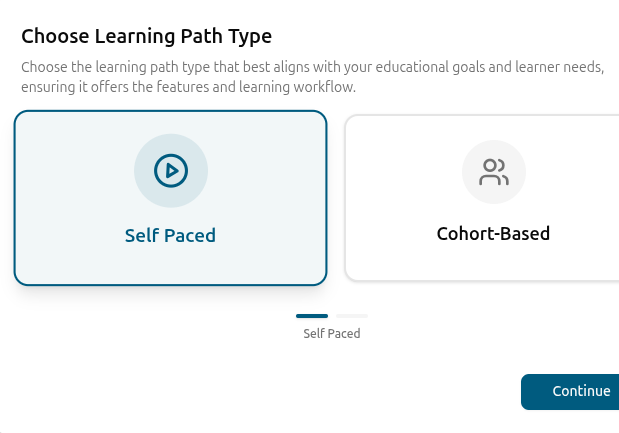Select the Self Paced learning path card

[171, 198]
